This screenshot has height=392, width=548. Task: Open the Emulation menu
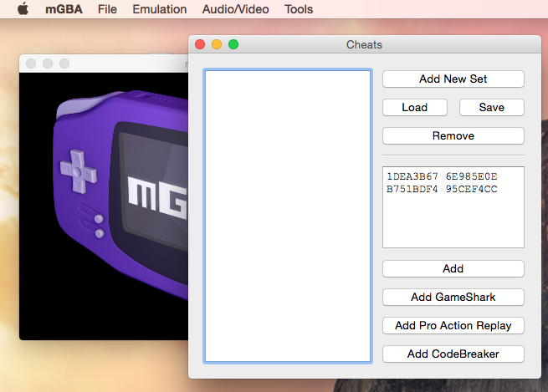click(x=159, y=9)
